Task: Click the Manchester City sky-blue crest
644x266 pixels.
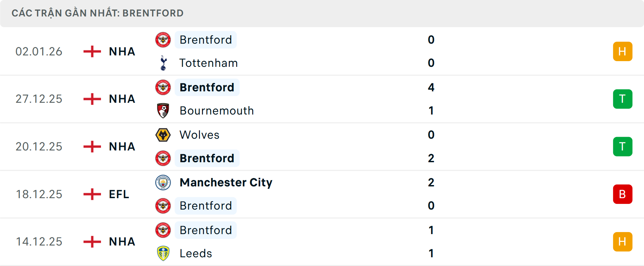Action: coord(163,183)
